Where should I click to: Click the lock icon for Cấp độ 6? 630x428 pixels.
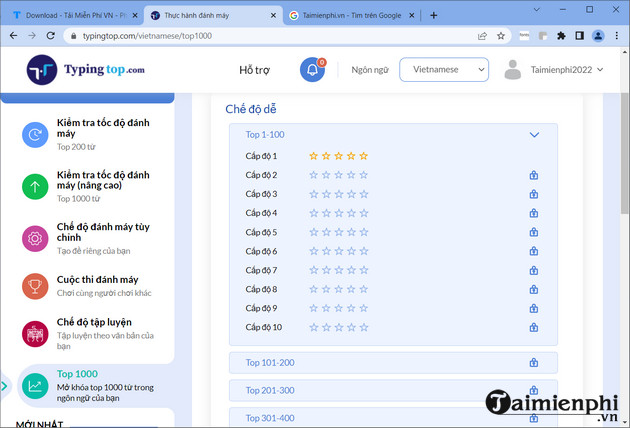click(534, 251)
